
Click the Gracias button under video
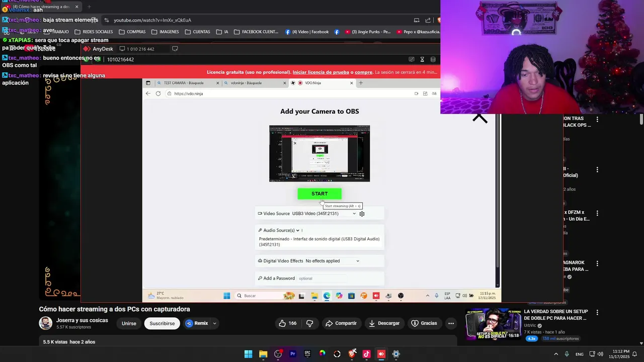(424, 323)
